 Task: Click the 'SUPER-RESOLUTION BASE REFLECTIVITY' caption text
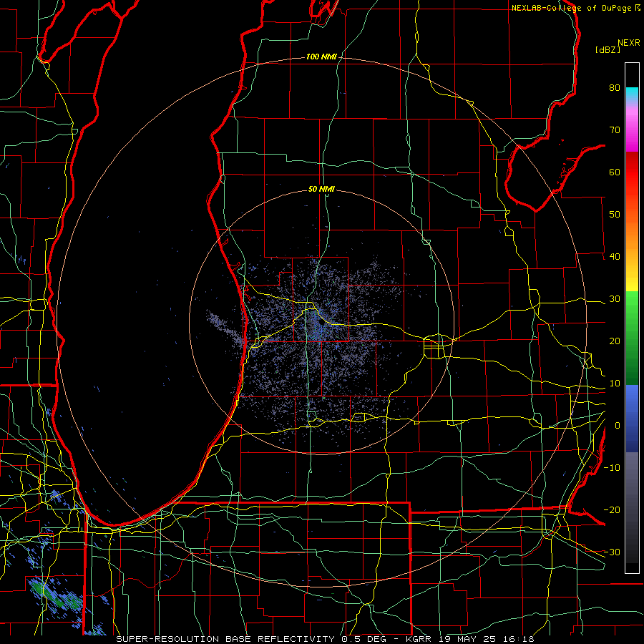click(225, 639)
